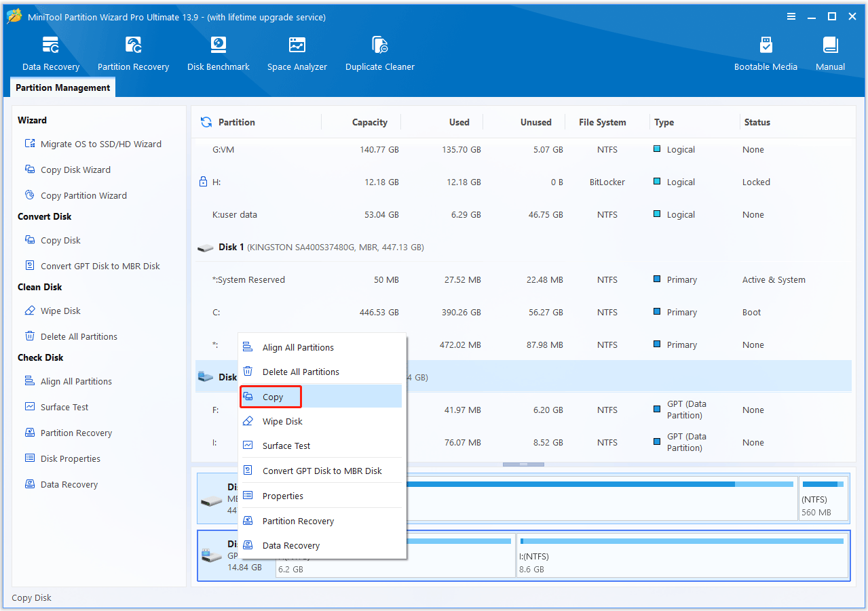Select the locked H: BitLocker partition
The image size is (868, 611).
point(523,182)
